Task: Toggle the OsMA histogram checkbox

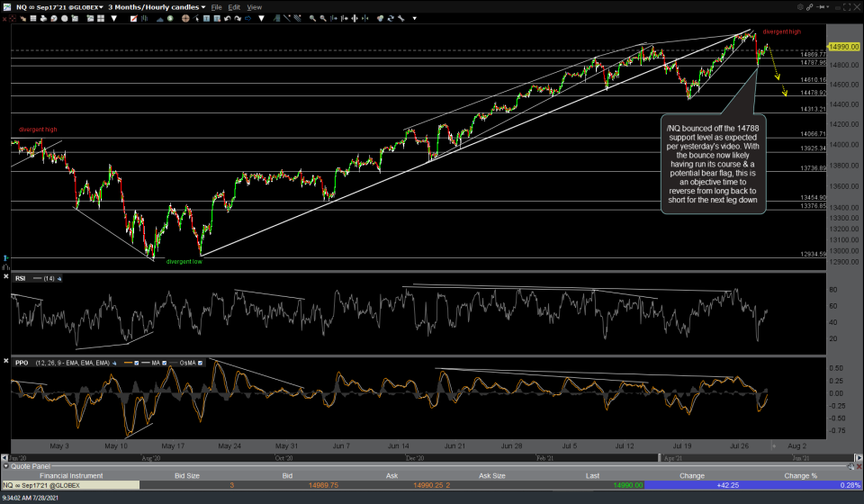Action: 200,363
